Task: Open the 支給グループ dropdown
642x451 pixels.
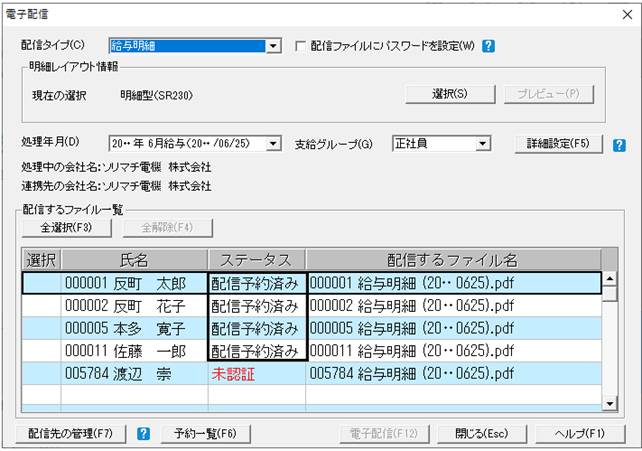Action: point(483,144)
